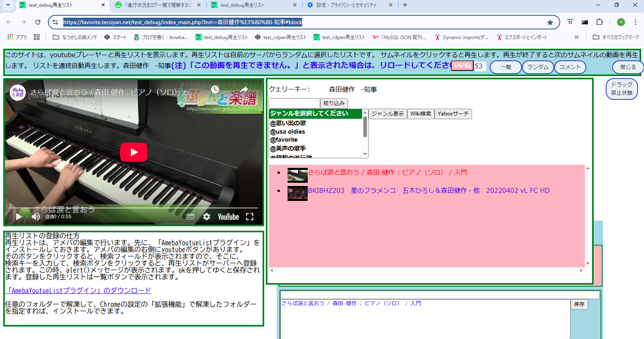Open the Dynamic imports bookmark
Viewport: 644px width, 339px height.
coord(461,37)
